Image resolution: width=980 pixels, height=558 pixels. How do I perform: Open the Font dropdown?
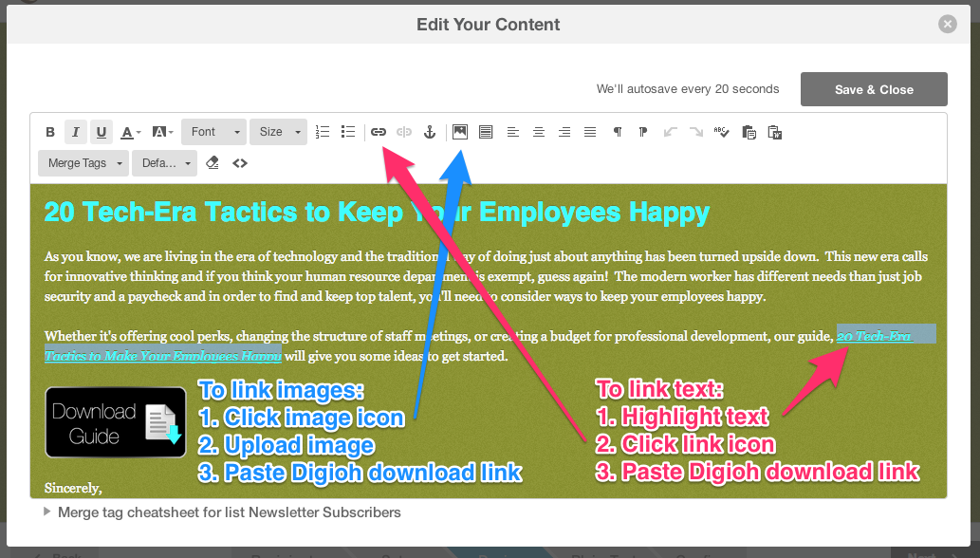pos(213,132)
